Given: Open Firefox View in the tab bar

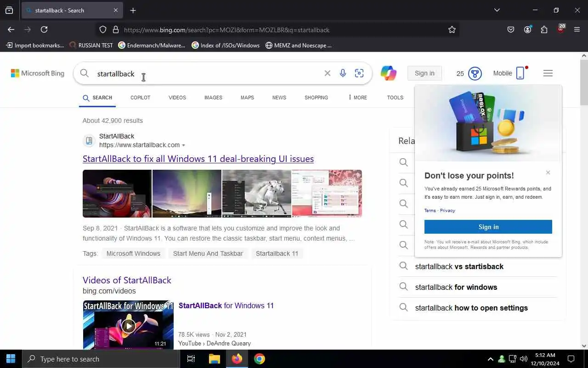Looking at the screenshot, I should (x=9, y=10).
